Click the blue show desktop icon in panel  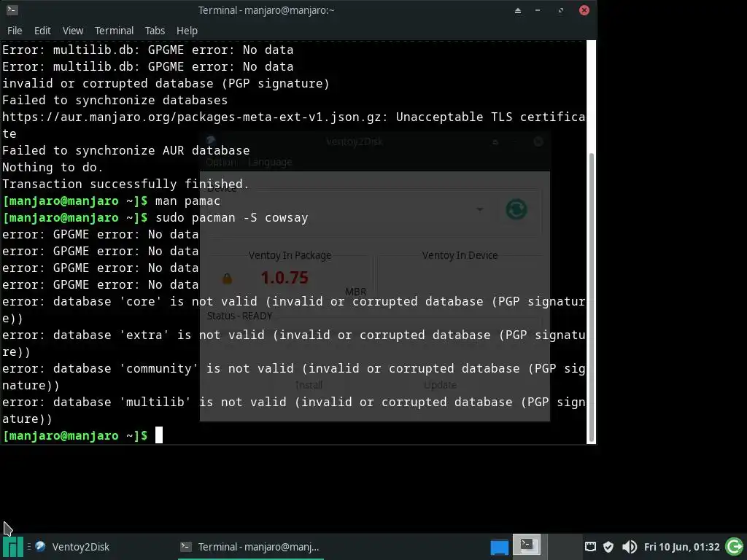coord(499,547)
